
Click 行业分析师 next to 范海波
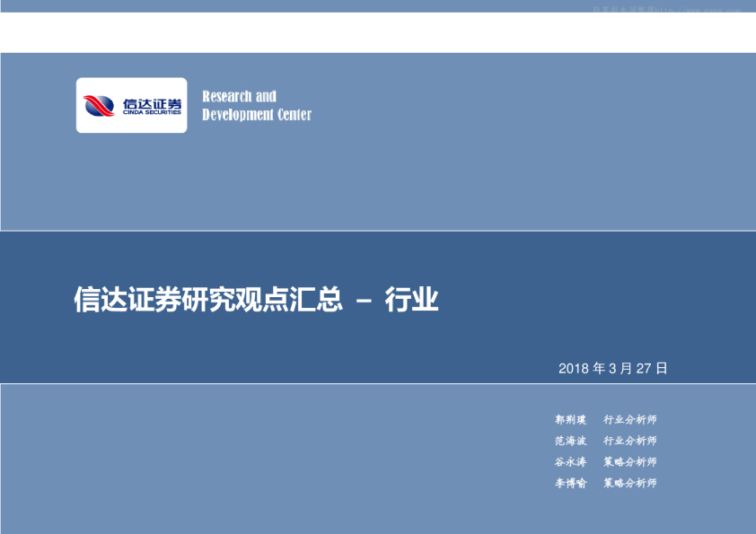[x=629, y=441]
